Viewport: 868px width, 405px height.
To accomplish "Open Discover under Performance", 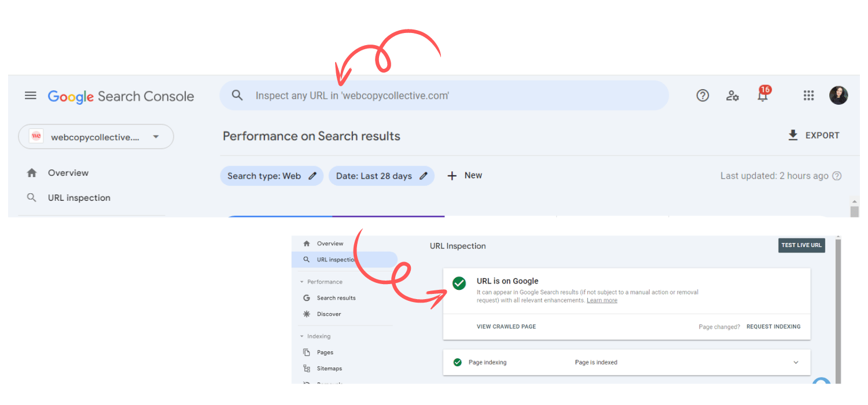I will tap(329, 314).
